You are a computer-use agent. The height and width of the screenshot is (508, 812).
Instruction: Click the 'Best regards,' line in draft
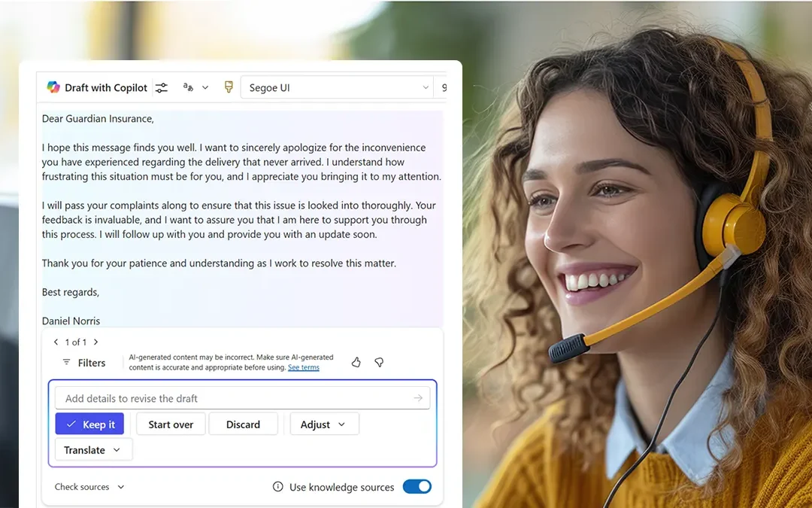pyautogui.click(x=71, y=292)
